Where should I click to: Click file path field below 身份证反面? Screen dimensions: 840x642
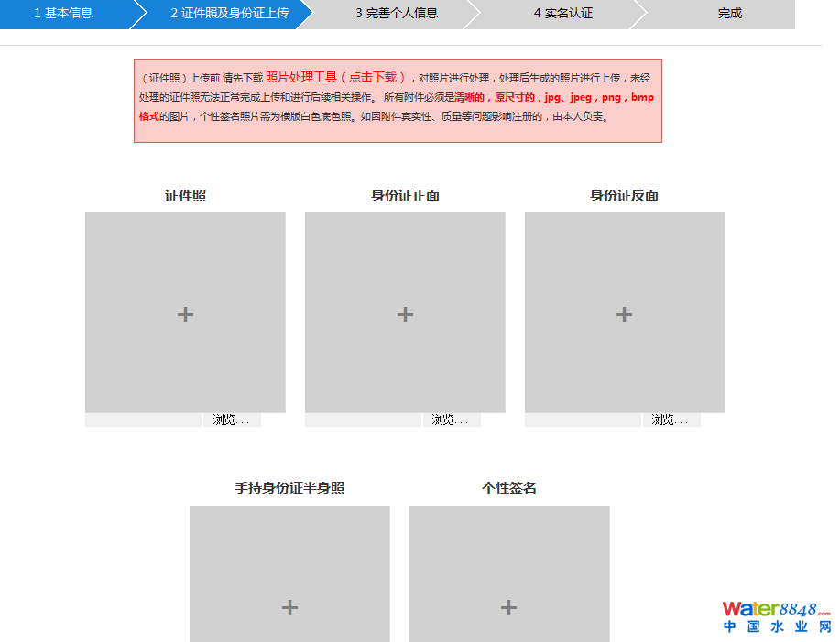tap(583, 420)
